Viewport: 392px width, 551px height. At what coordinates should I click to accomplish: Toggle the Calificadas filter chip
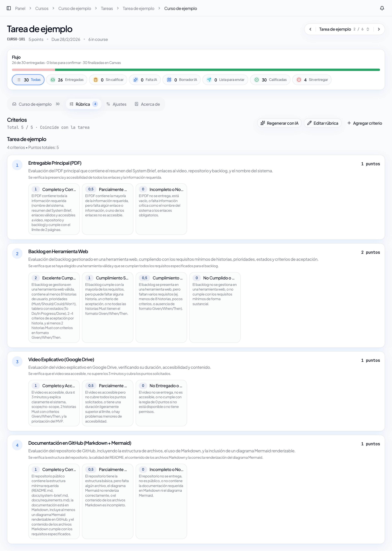(x=270, y=80)
